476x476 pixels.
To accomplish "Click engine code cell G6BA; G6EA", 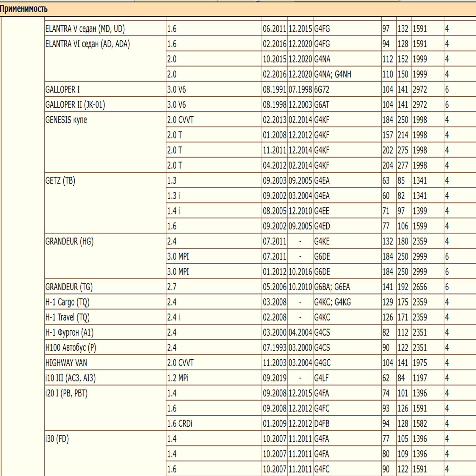I will click(332, 287).
